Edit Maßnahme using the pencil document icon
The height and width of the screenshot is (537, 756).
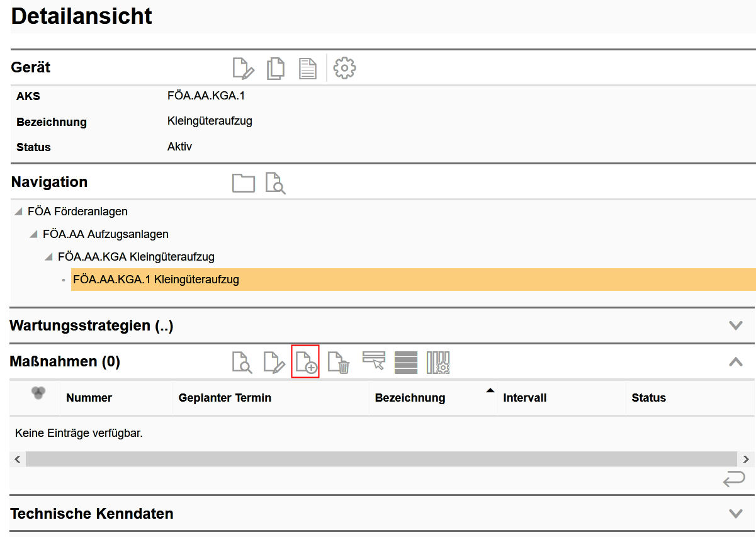click(x=274, y=362)
